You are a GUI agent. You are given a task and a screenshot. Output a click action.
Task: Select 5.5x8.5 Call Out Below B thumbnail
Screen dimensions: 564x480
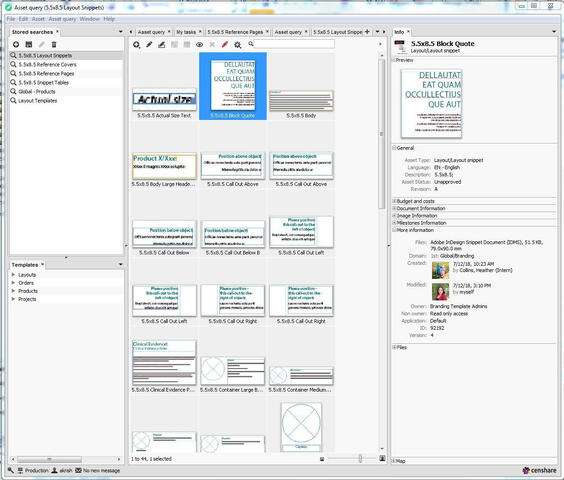pos(233,234)
